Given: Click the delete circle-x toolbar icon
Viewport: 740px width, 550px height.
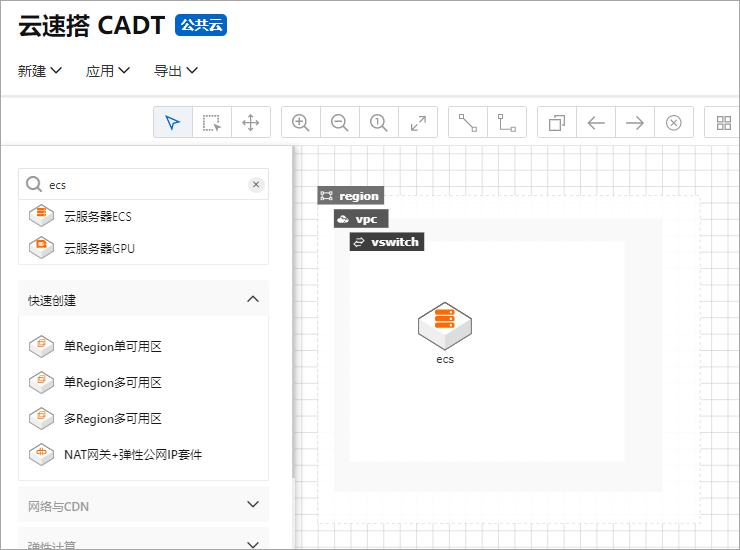Looking at the screenshot, I should tap(673, 123).
